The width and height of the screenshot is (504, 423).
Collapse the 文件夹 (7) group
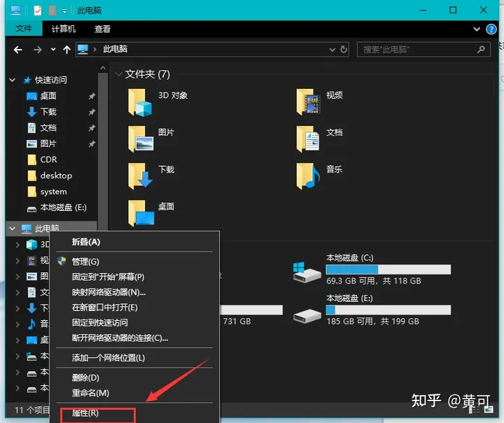pos(118,74)
